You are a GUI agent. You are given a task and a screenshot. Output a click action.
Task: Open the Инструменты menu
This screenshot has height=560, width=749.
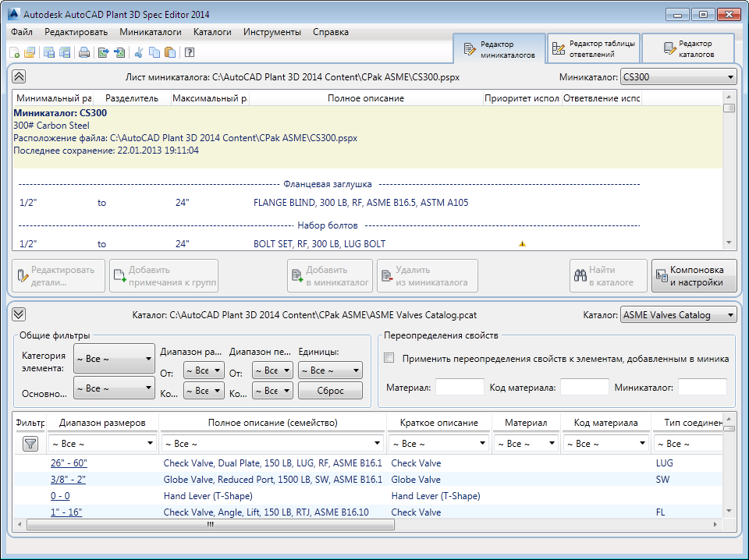click(272, 32)
